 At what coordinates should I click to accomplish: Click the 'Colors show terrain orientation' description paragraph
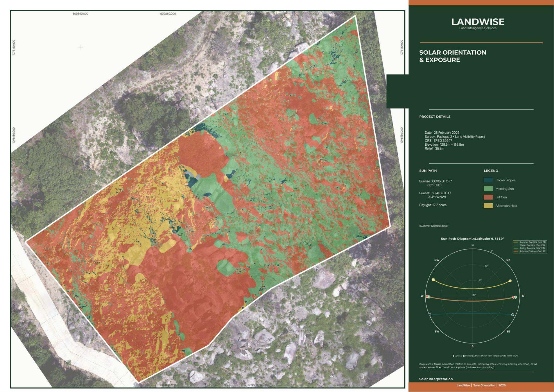(x=478, y=366)
